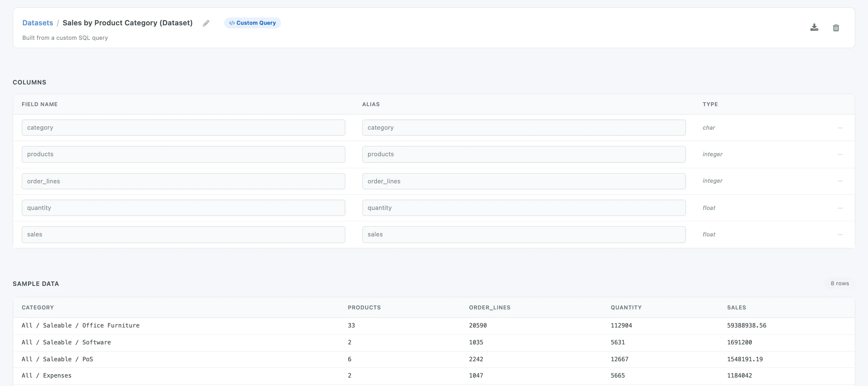Click the products value 33

[x=351, y=325]
